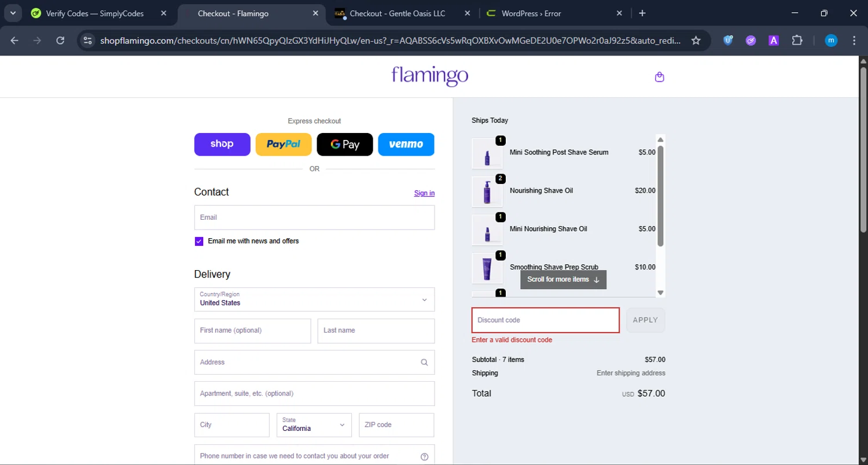868x465 pixels.
Task: Switch to Verify Codes — SimplyCodes tab
Action: pyautogui.click(x=95, y=13)
